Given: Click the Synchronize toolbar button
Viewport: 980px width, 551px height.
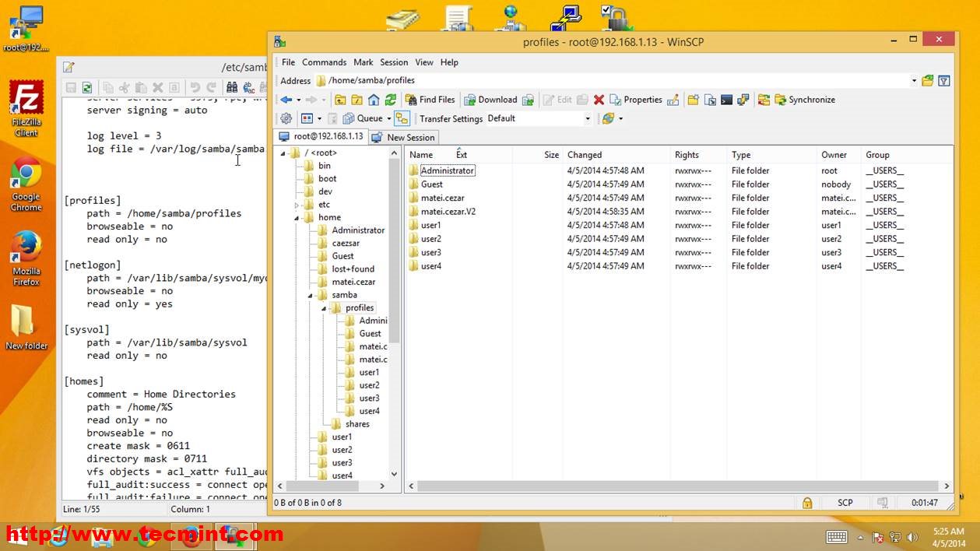Looking at the screenshot, I should [x=804, y=100].
